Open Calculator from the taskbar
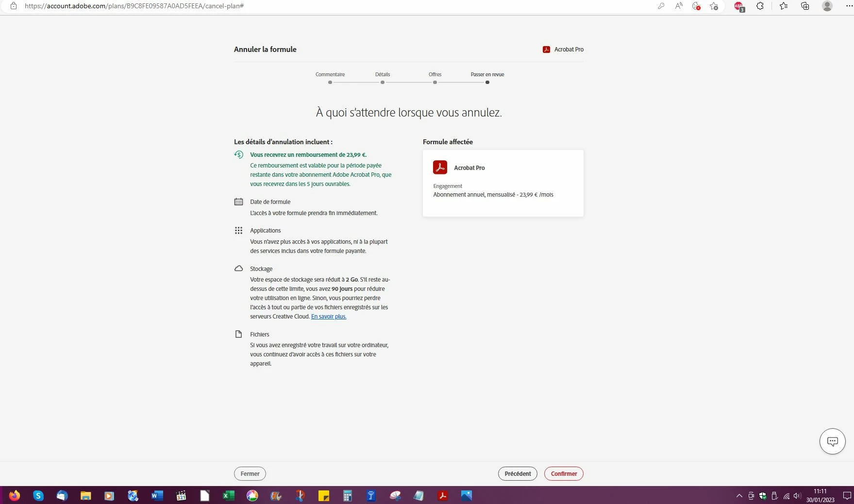 click(x=348, y=496)
